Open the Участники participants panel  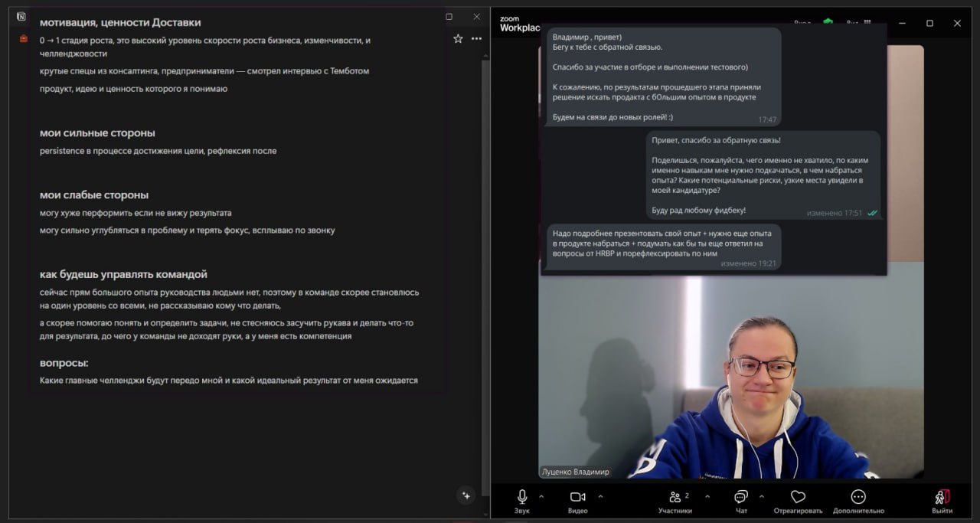click(x=675, y=498)
